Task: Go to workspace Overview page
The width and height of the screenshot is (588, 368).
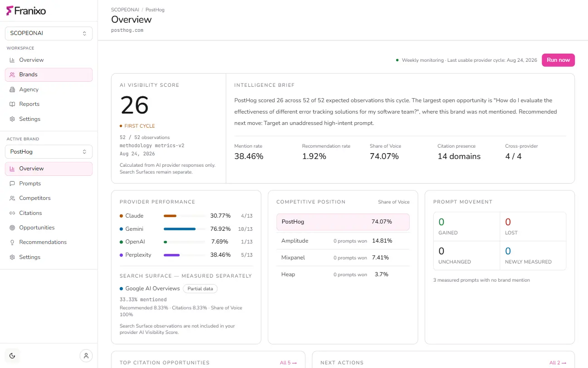Action: [49, 60]
